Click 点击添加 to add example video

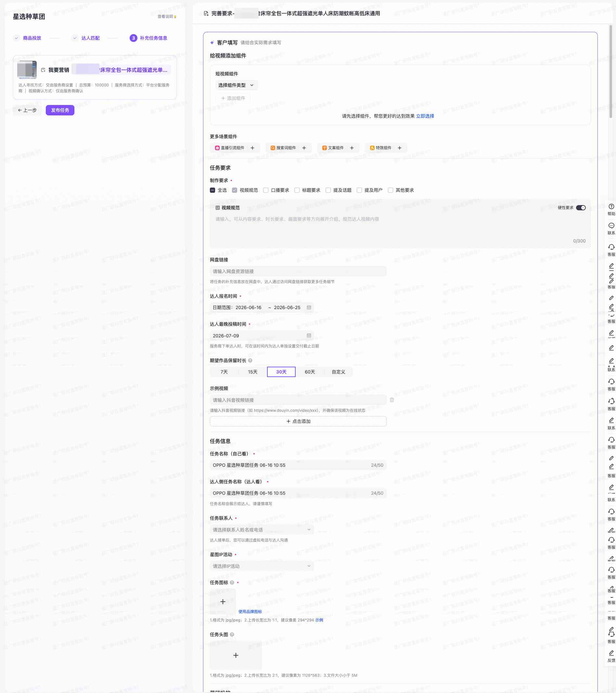[x=298, y=422]
